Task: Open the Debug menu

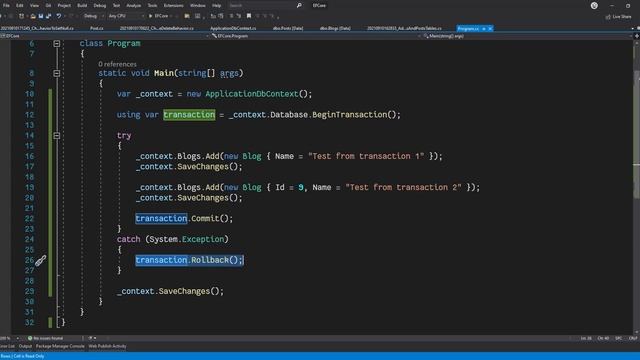Action: 100,6
